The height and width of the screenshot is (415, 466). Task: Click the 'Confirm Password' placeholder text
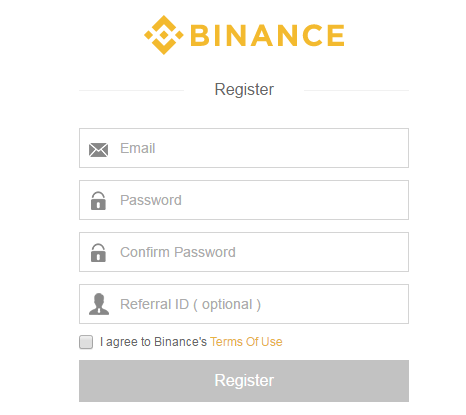(x=178, y=252)
